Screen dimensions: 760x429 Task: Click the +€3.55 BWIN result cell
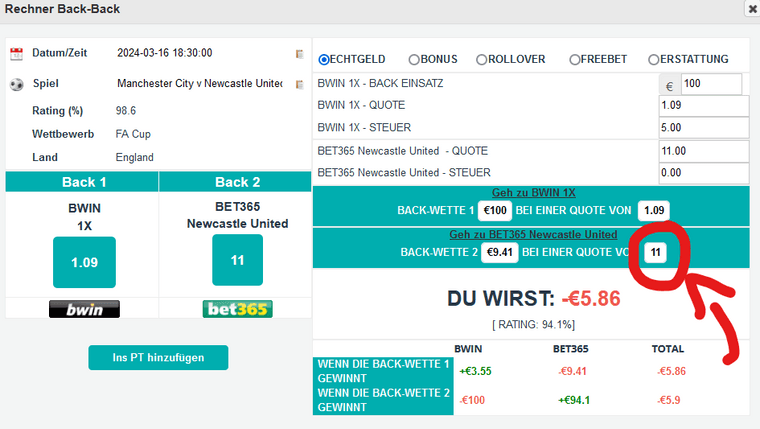pos(475,371)
